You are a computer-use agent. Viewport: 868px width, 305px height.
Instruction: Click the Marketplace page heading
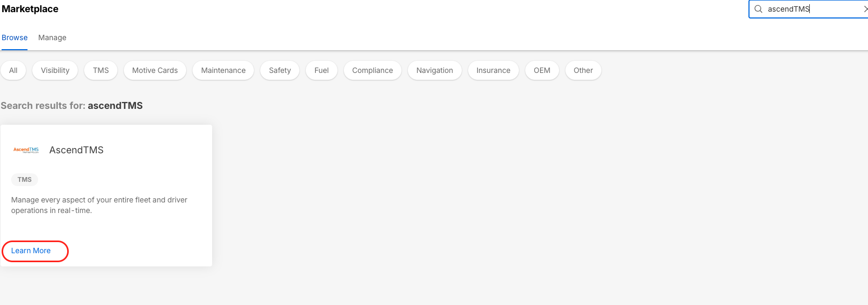(x=30, y=9)
